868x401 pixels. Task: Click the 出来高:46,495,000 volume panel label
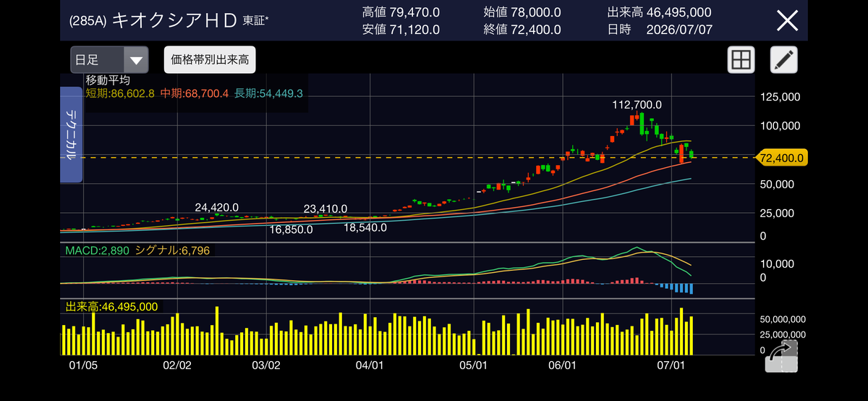111,307
